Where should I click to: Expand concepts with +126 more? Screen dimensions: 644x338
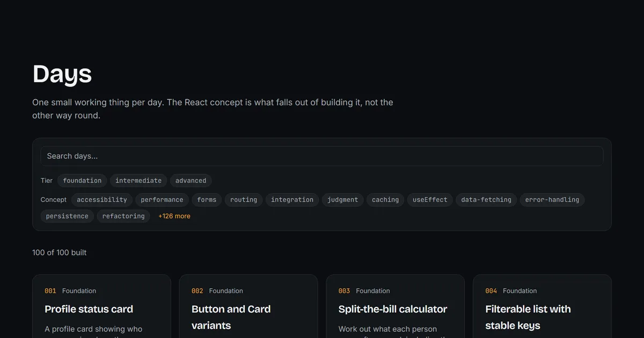click(x=174, y=216)
